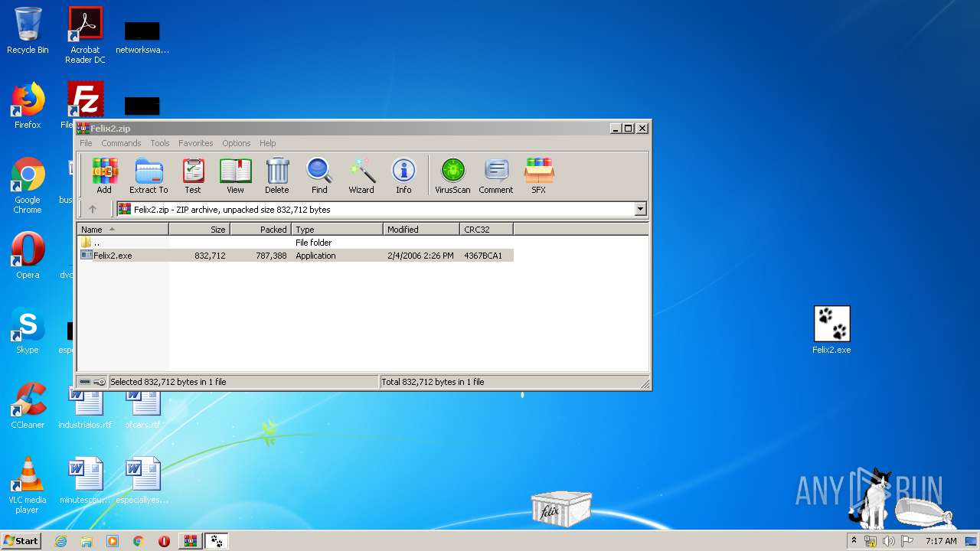
Task: Select Skype desktop icon
Action: tap(28, 331)
